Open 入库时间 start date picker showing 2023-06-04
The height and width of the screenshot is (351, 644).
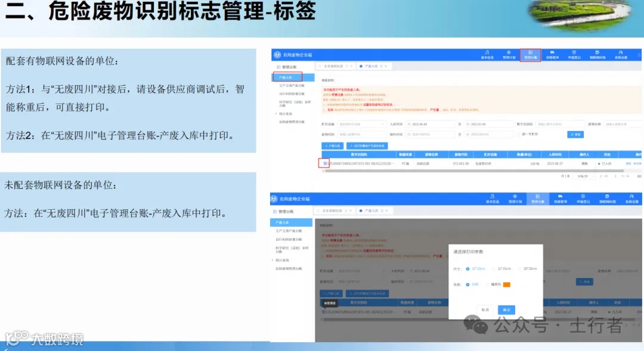coord(431,124)
